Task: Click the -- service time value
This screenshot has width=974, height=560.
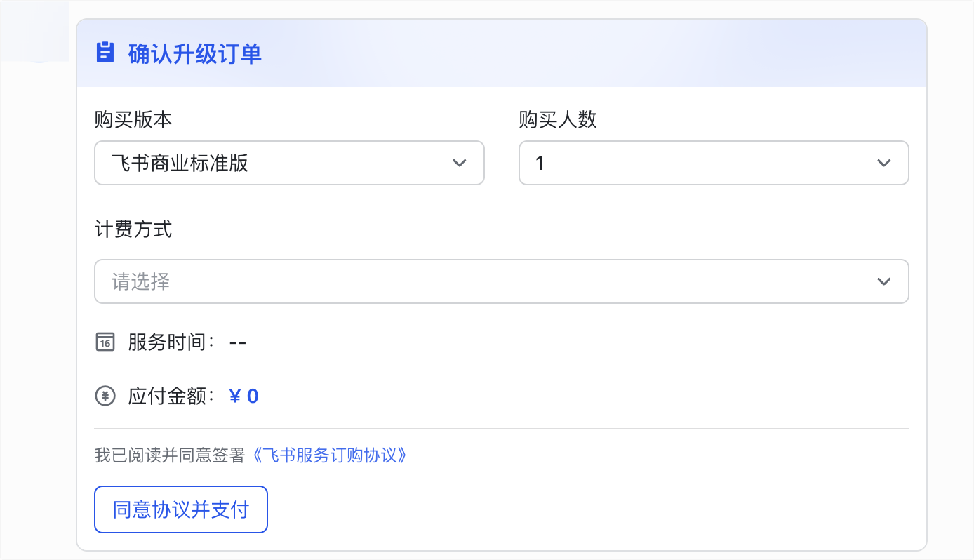Action: 238,343
